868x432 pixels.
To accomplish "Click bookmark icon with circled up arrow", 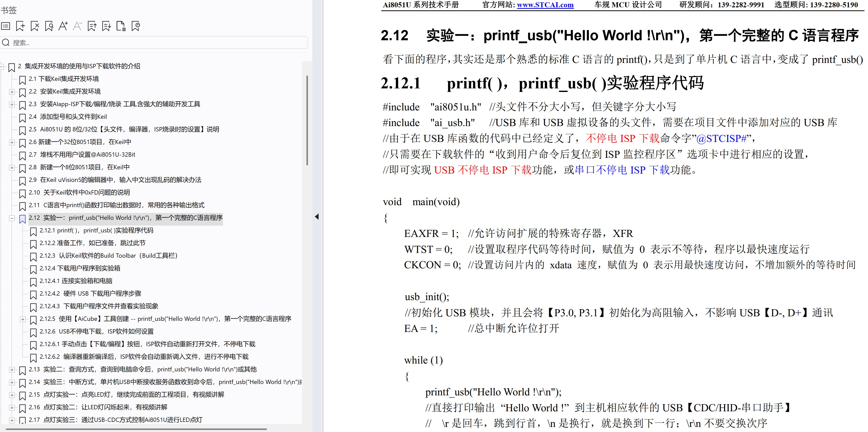I will click(x=136, y=26).
